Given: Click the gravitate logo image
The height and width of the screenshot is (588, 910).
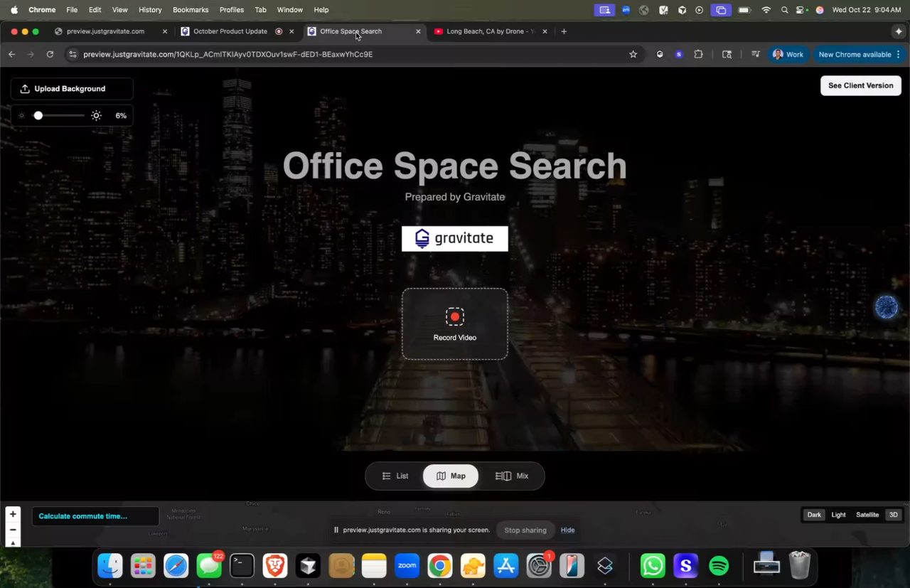Looking at the screenshot, I should click(455, 239).
